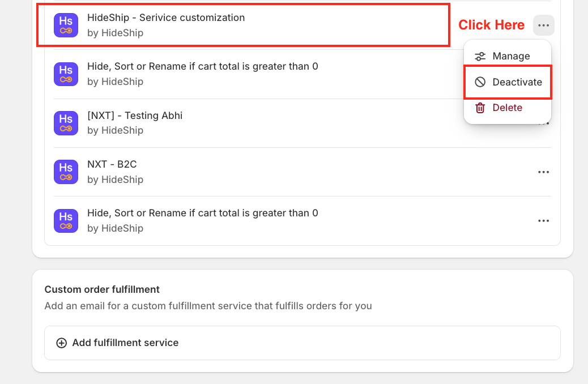The image size is (588, 384).
Task: Click the [NXT] - Testing Abhi app icon
Action: pos(66,123)
